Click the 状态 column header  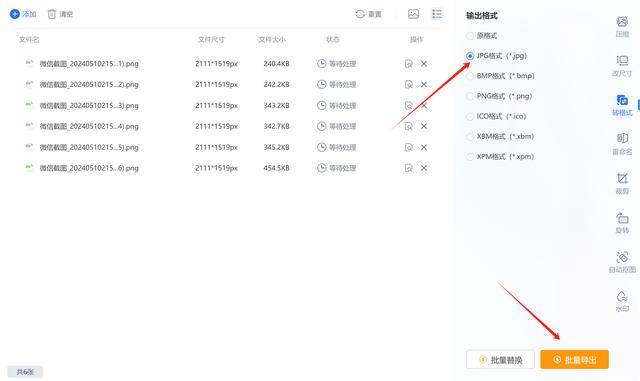333,40
